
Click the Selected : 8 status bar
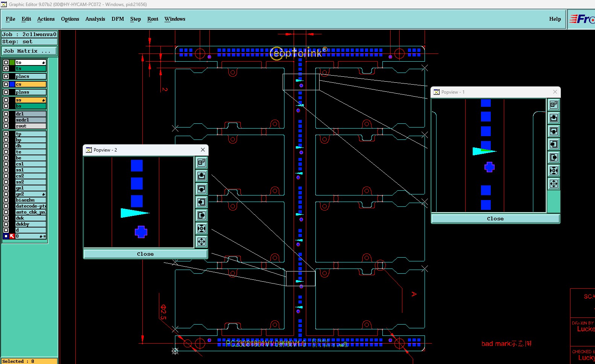pos(29,361)
